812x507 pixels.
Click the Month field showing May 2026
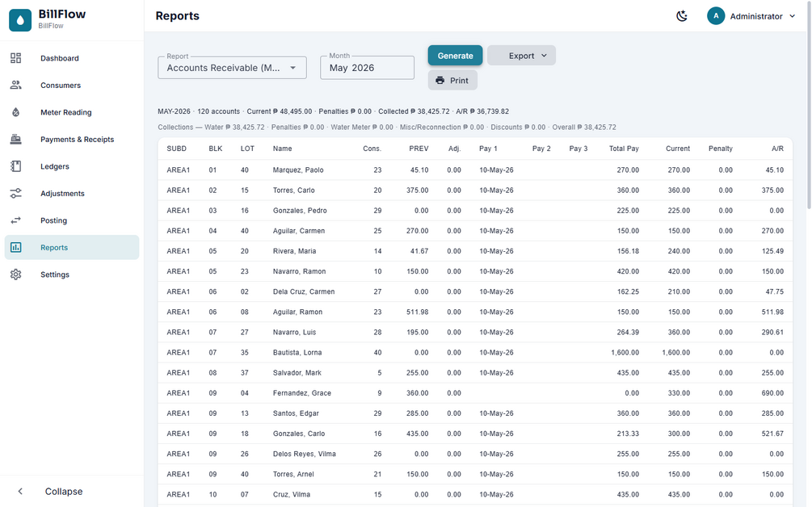pyautogui.click(x=367, y=68)
